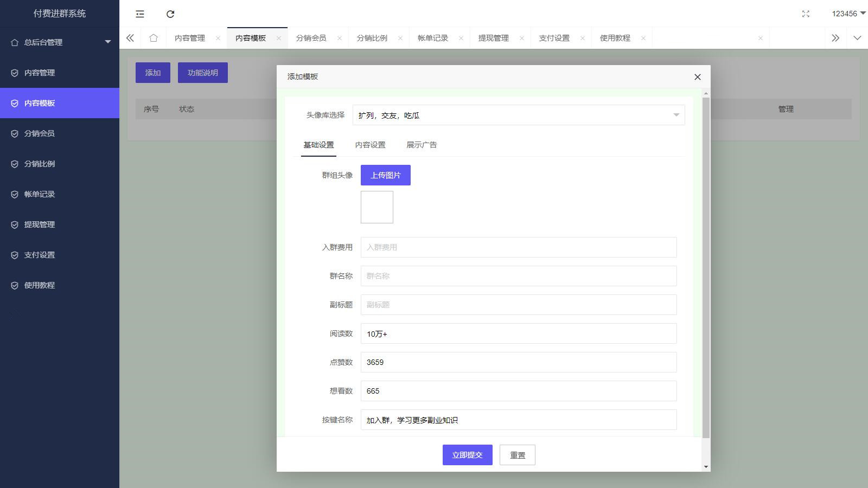Open the 123456 user account dropdown
This screenshot has height=488, width=868.
pos(848,14)
